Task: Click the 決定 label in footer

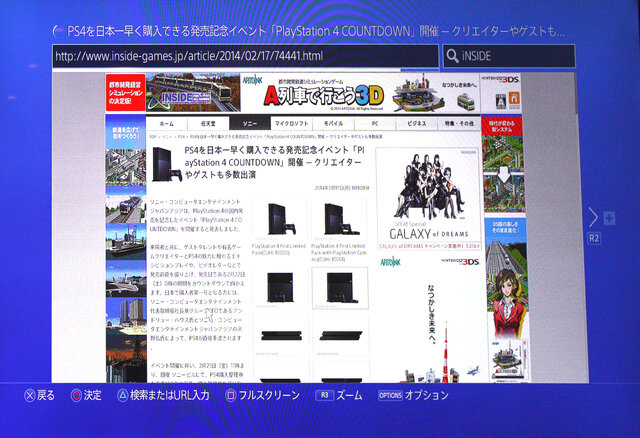Action: point(93,395)
